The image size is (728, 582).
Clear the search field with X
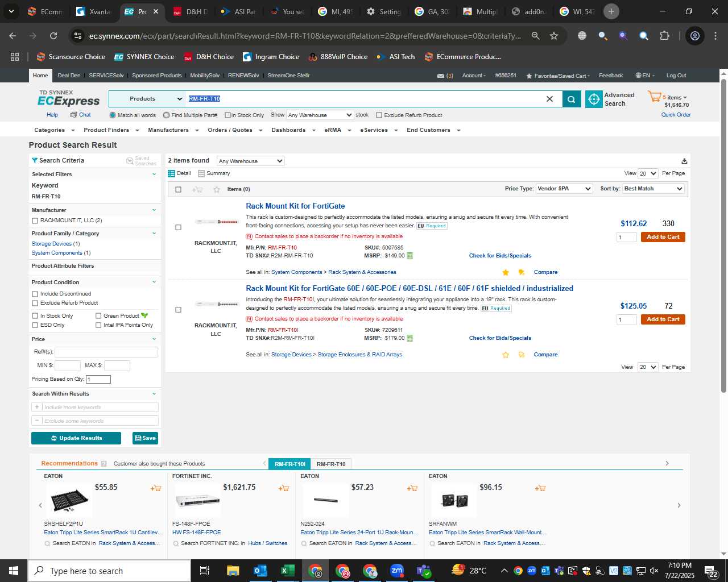[549, 99]
